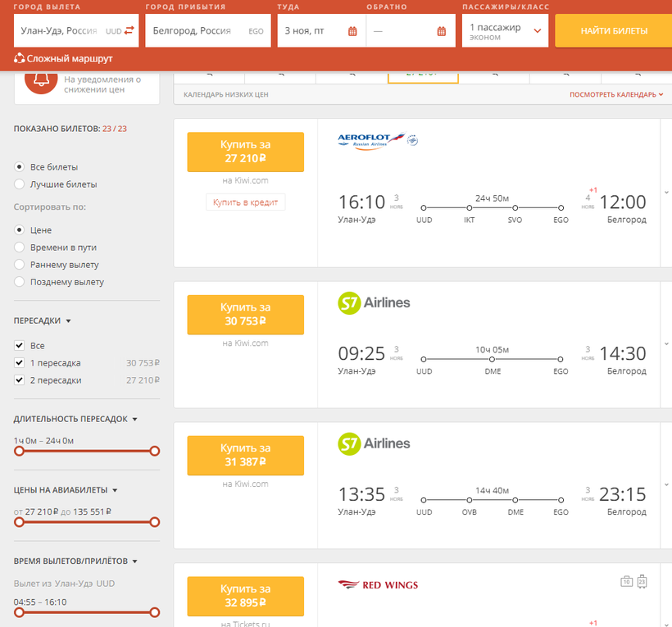This screenshot has height=627, width=672.
Task: Adjust right handle of transfer duration slider
Action: [x=155, y=451]
